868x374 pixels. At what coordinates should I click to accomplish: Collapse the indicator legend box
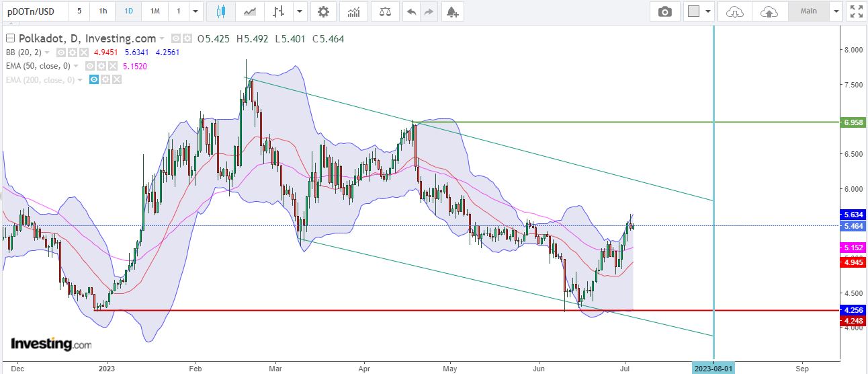pos(9,39)
